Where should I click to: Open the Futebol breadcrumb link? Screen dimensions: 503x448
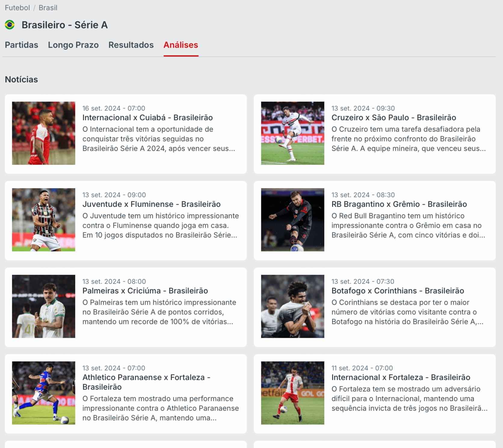[17, 8]
